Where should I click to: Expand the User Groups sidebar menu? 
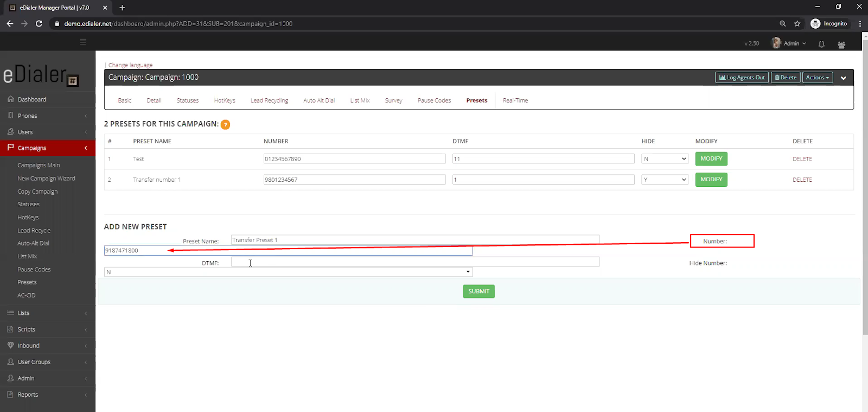48,362
